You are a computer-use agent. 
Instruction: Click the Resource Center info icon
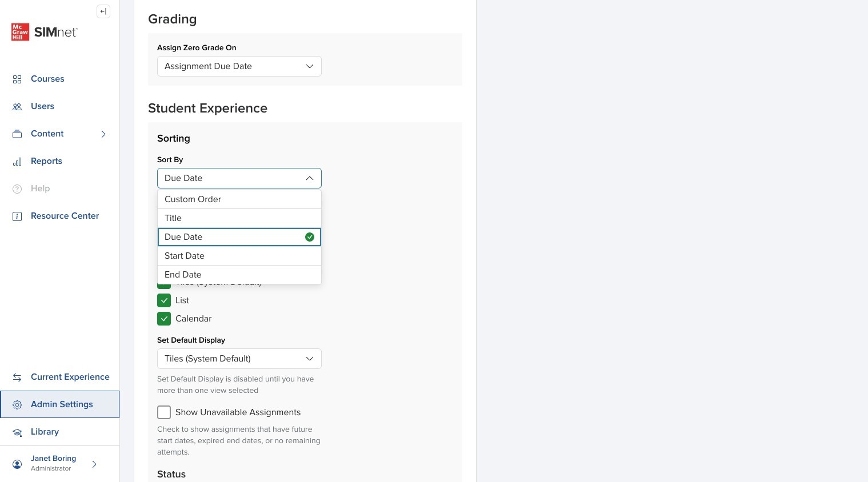17,216
